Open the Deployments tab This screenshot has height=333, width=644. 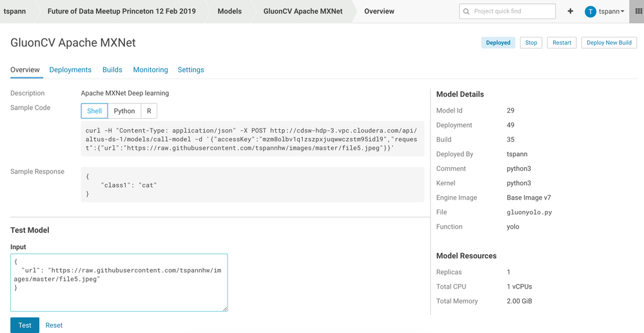(x=70, y=70)
